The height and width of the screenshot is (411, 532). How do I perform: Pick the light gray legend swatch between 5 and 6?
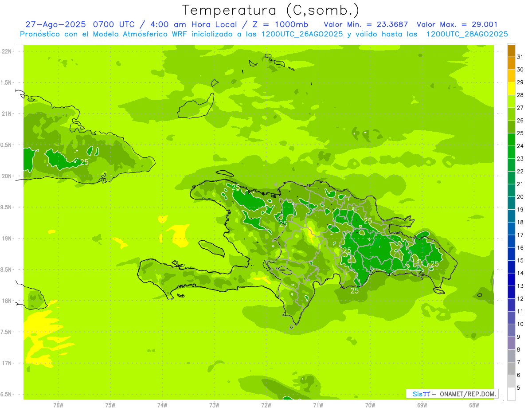coord(511,381)
